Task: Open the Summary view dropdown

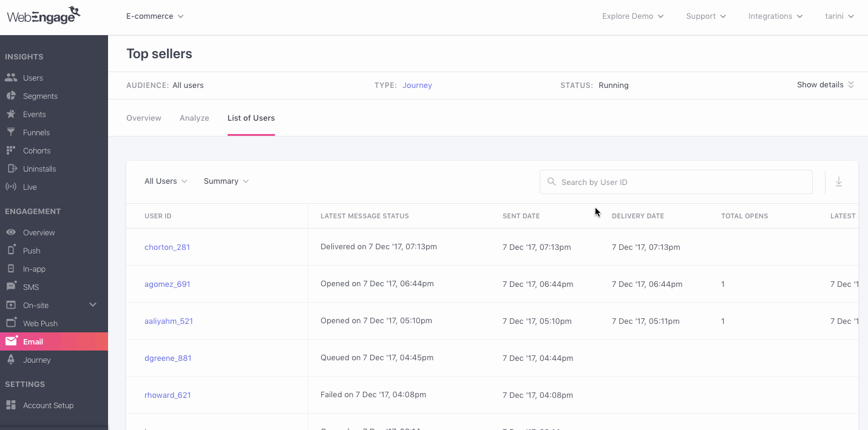Action: point(226,181)
